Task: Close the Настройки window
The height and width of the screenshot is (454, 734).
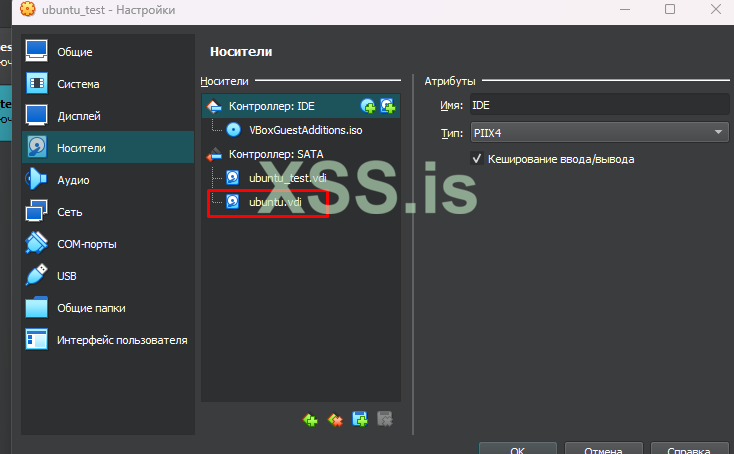Action: (716, 9)
